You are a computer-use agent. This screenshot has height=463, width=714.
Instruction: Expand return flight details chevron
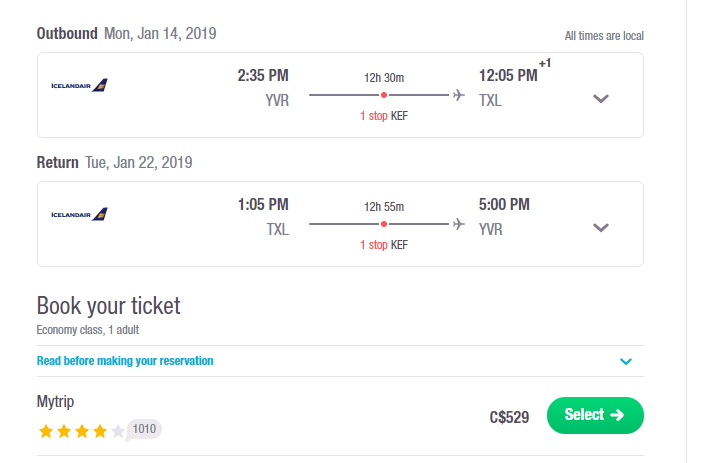tap(601, 227)
